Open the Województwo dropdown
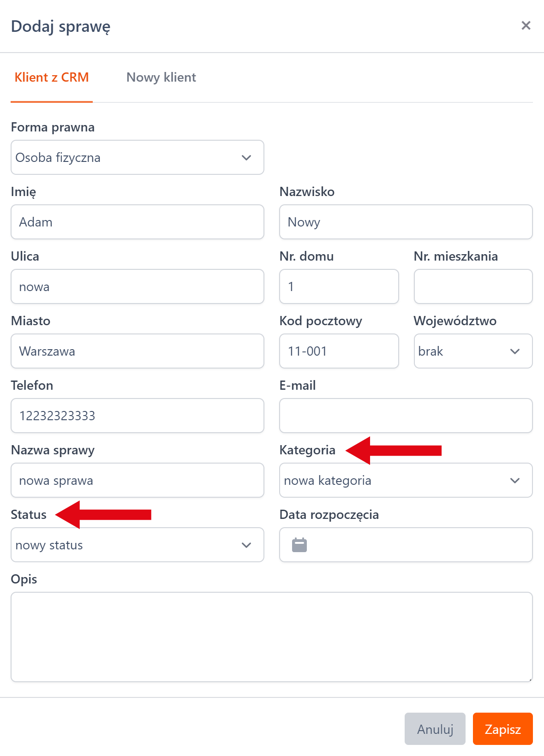Screen dimensions: 544x756 pos(473,351)
